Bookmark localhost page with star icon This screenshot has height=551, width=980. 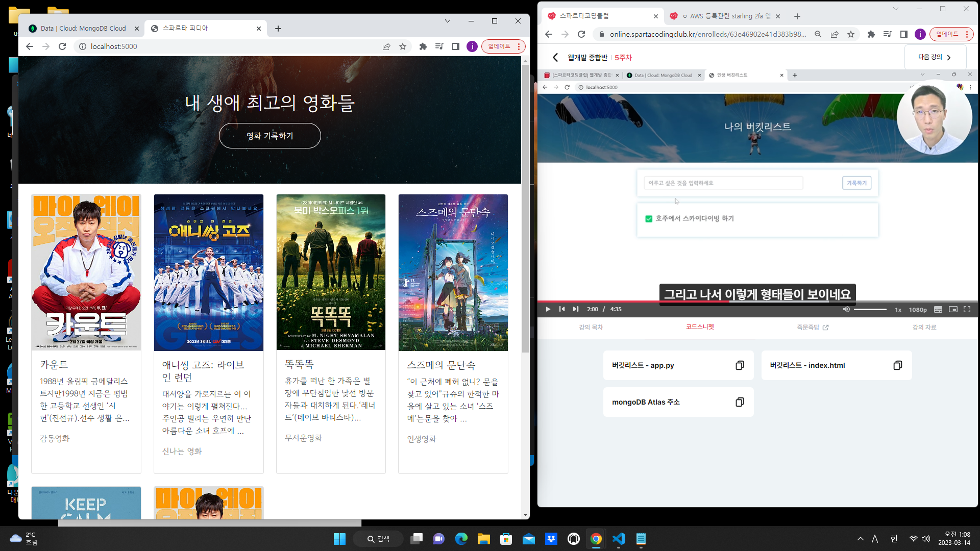coord(403,46)
